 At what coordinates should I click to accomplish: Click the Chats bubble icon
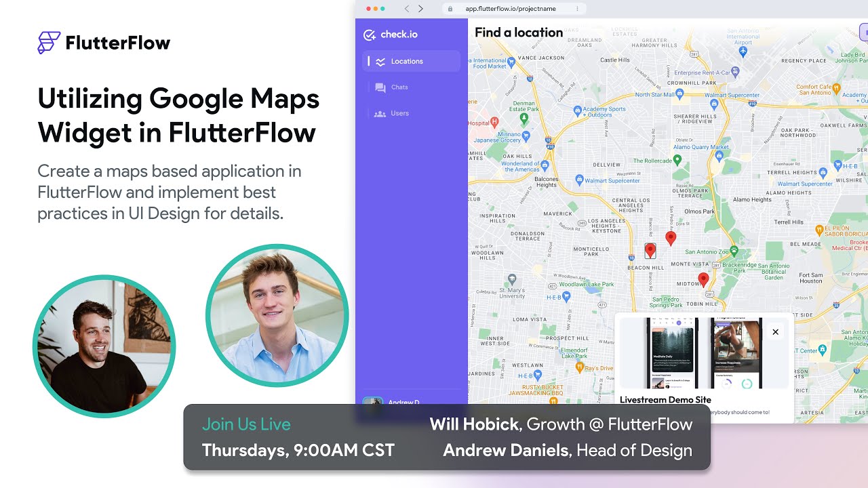pos(380,87)
